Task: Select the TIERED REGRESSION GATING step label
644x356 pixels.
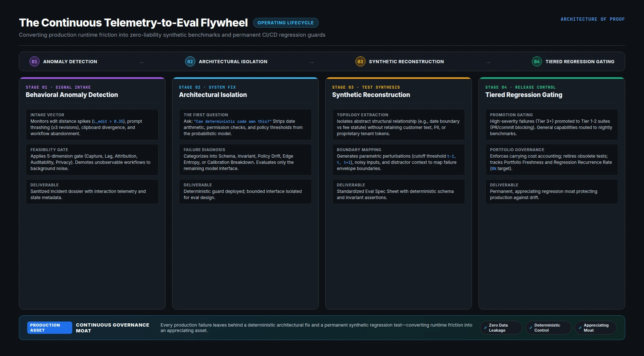Action: click(x=580, y=62)
